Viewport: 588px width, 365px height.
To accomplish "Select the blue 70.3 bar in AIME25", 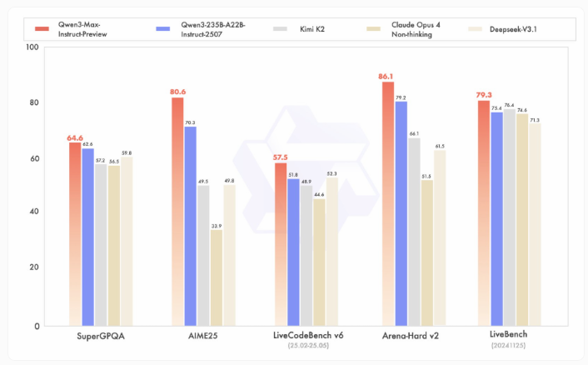I will (191, 225).
